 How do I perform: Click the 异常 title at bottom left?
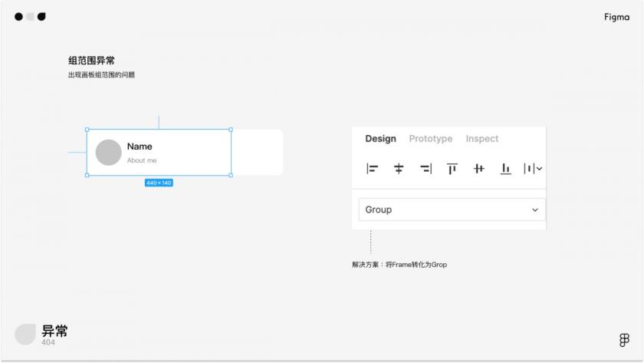pos(54,331)
